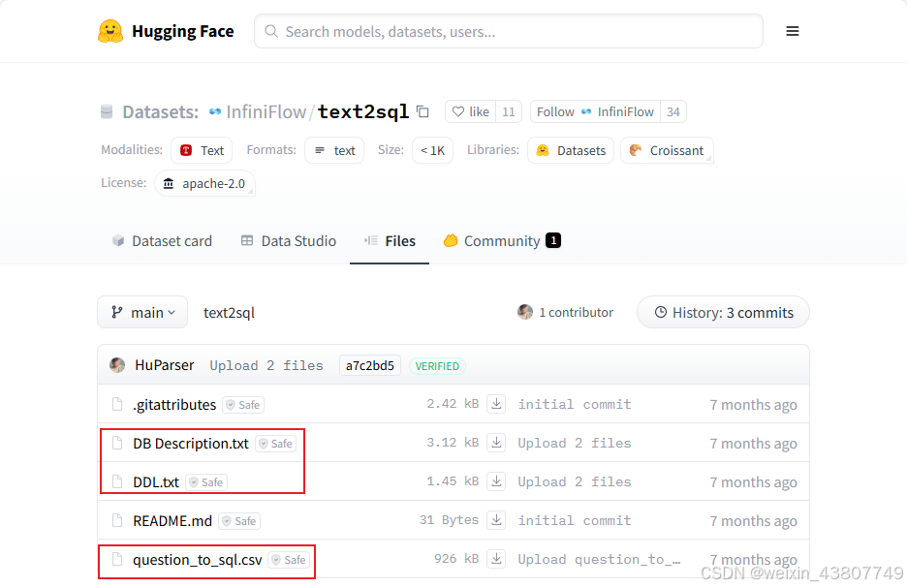The width and height of the screenshot is (907, 588).
Task: Select the Files tab
Action: tap(390, 241)
